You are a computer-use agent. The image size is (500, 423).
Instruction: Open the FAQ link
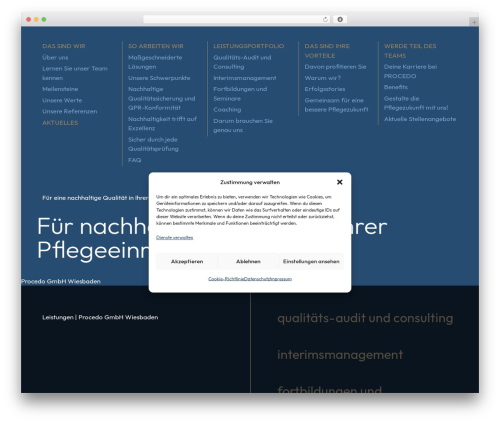[x=134, y=160]
